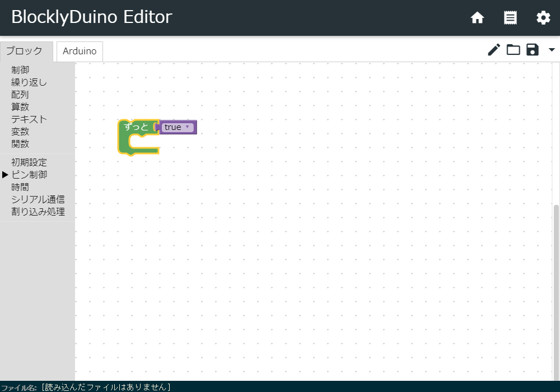The width and height of the screenshot is (560, 392).
Task: Switch to the Arduino tab
Action: pyautogui.click(x=80, y=51)
